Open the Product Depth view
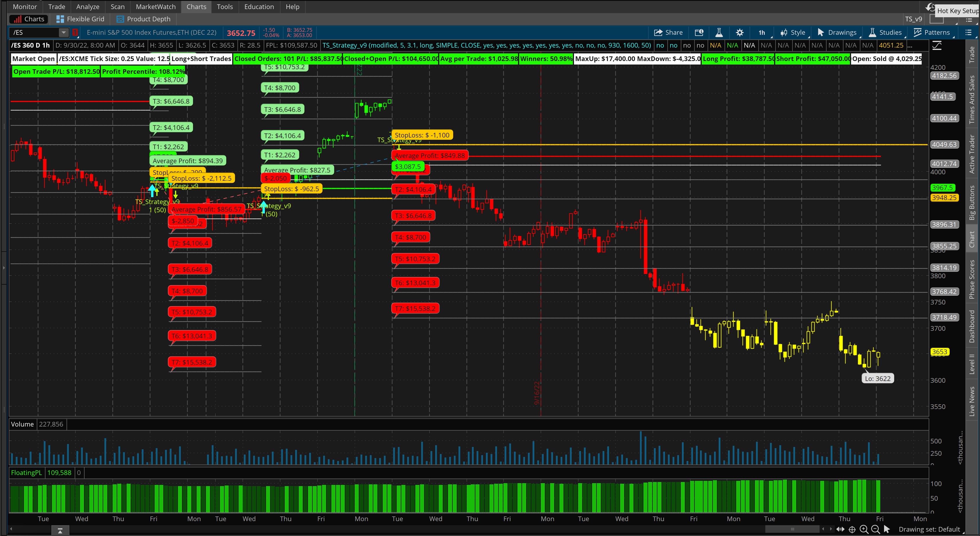Image resolution: width=980 pixels, height=536 pixels. 143,19
